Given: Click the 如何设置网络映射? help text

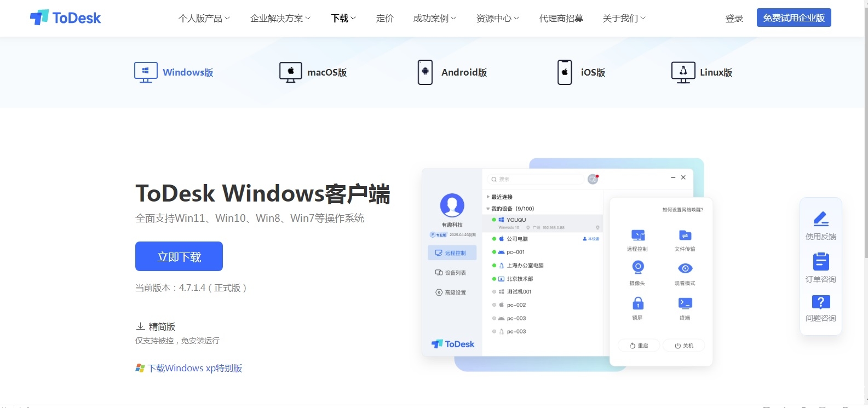Looking at the screenshot, I should tap(683, 210).
